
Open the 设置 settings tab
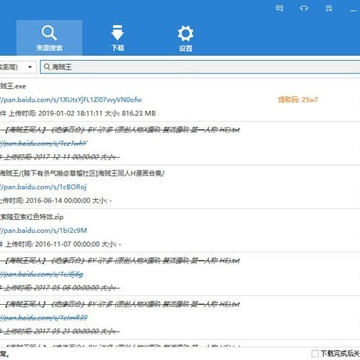point(185,38)
